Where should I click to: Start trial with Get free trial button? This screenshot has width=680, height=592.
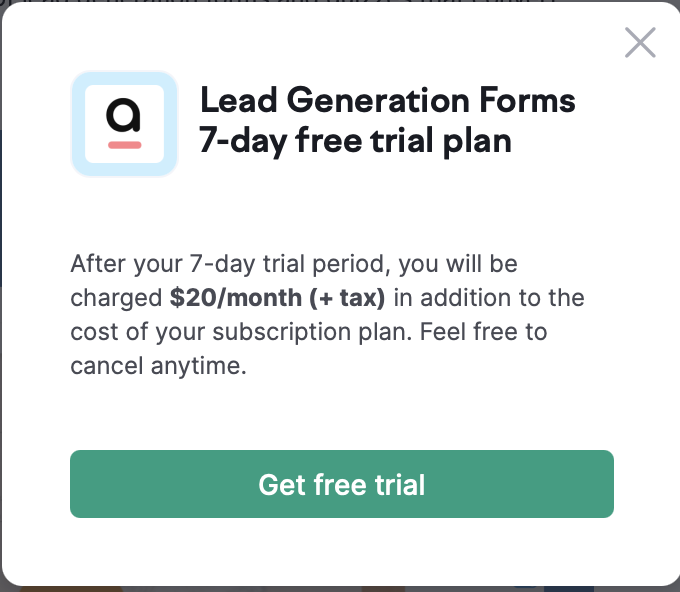[x=342, y=484]
